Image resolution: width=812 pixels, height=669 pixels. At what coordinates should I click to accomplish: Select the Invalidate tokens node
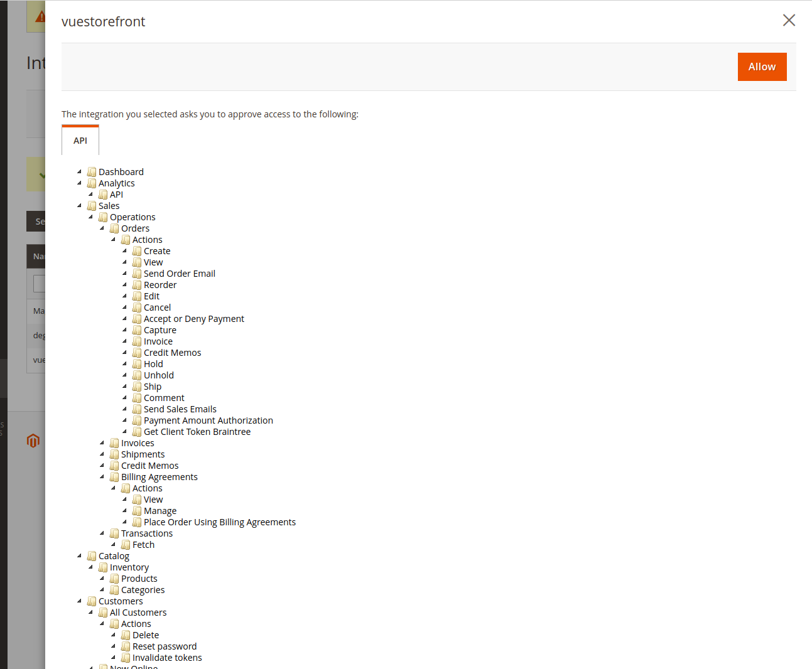coord(167,658)
